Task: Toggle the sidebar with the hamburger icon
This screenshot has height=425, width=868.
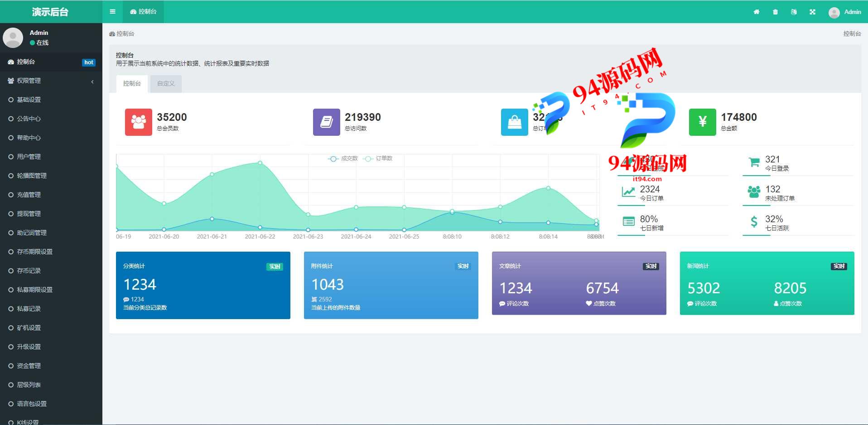Action: click(x=112, y=12)
